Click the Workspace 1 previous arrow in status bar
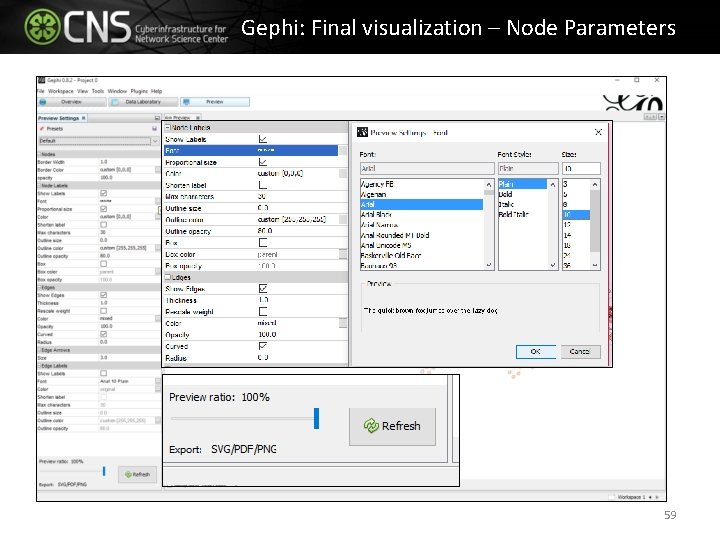Image resolution: width=720 pixels, height=540 pixels. point(650,497)
